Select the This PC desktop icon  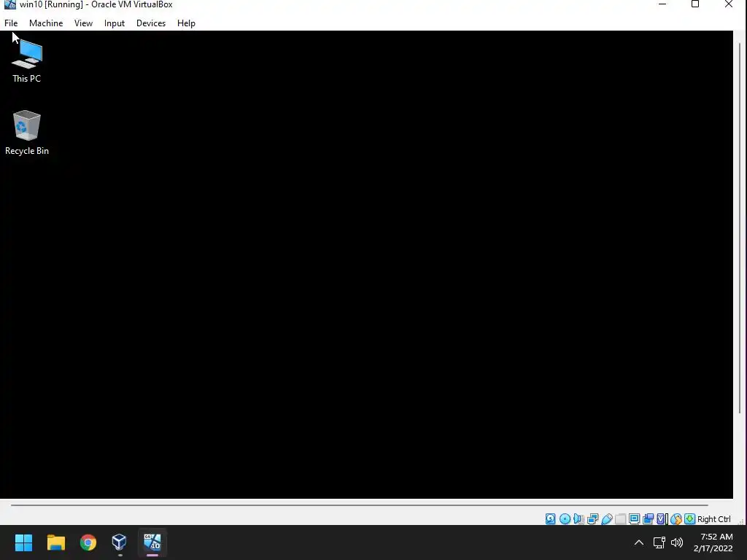pyautogui.click(x=27, y=61)
